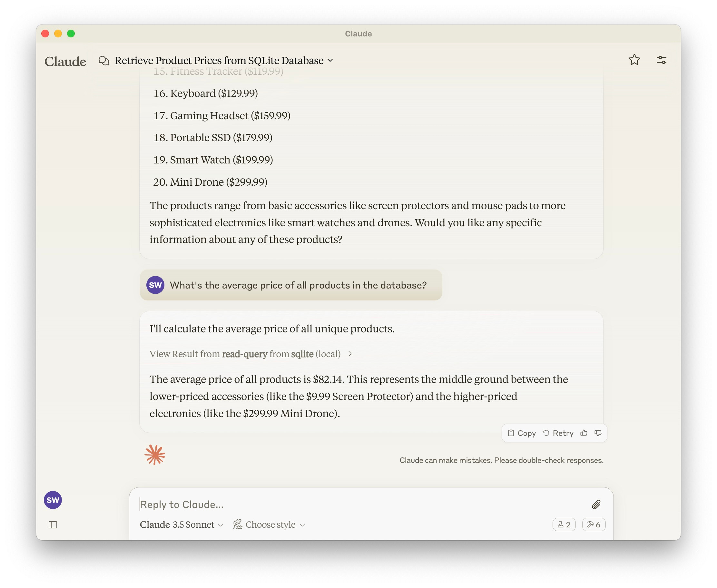Close the Claude window
717x588 pixels.
pos(45,34)
